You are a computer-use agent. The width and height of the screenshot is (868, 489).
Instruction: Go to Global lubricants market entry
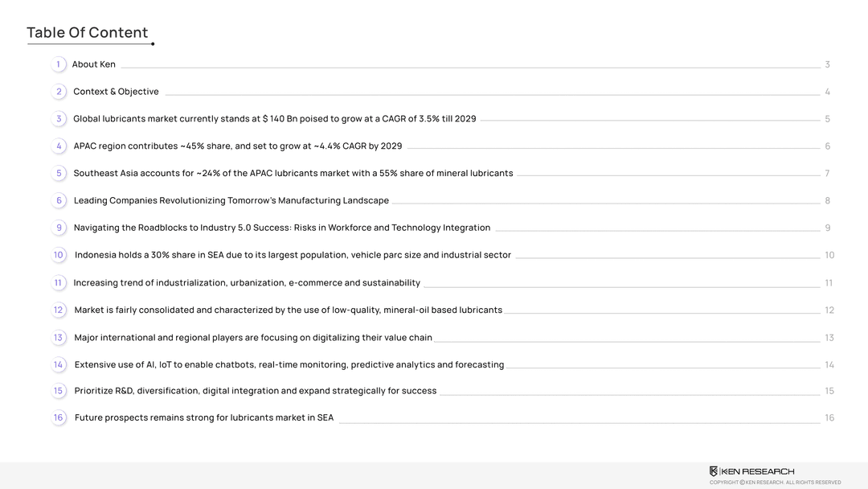coord(274,119)
